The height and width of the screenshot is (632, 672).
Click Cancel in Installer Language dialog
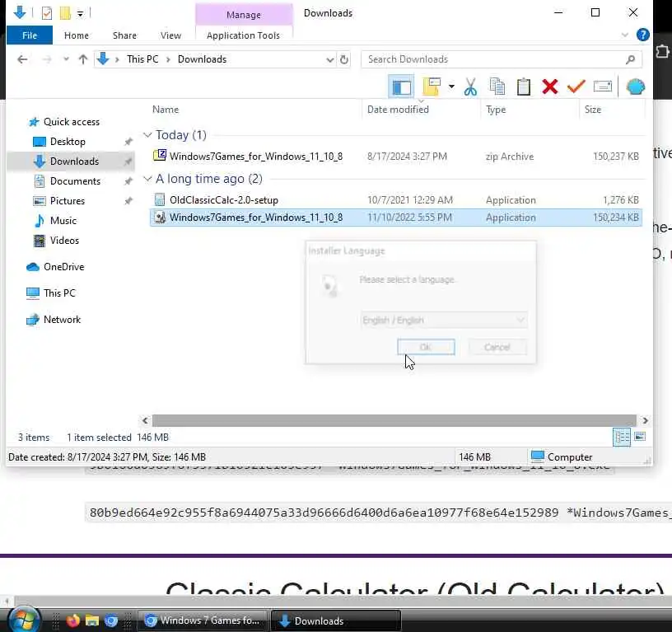pos(497,347)
